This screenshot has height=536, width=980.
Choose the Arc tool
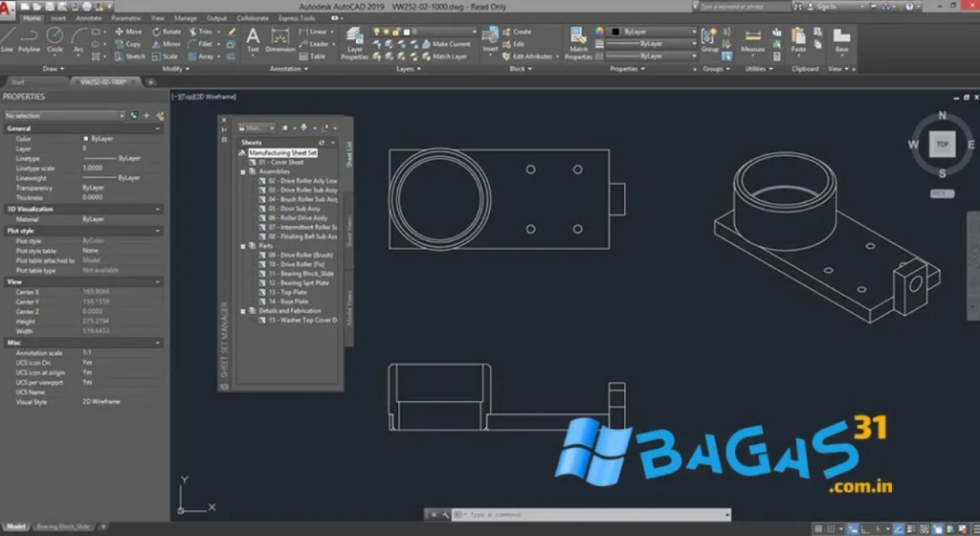pos(78,39)
